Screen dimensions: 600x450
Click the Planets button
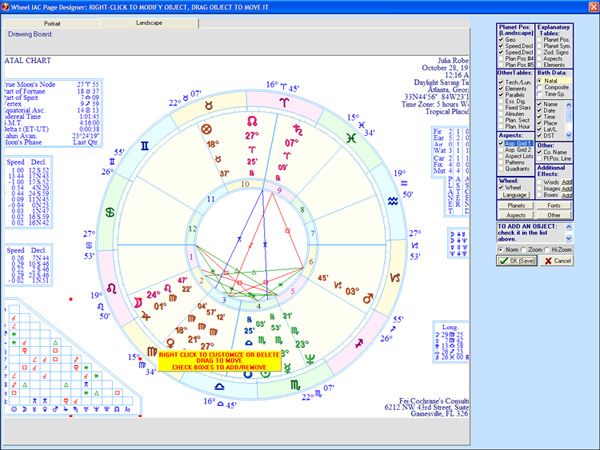516,204
